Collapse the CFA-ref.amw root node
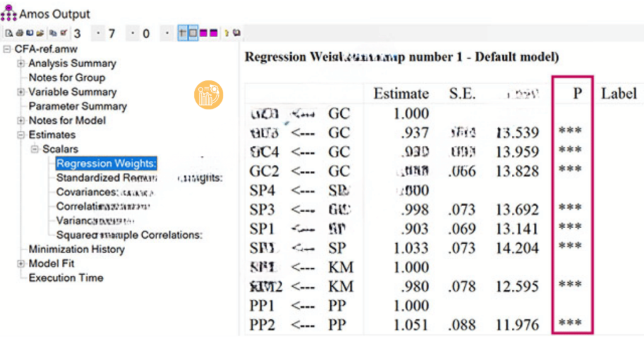The image size is (644, 338). (x=6, y=49)
